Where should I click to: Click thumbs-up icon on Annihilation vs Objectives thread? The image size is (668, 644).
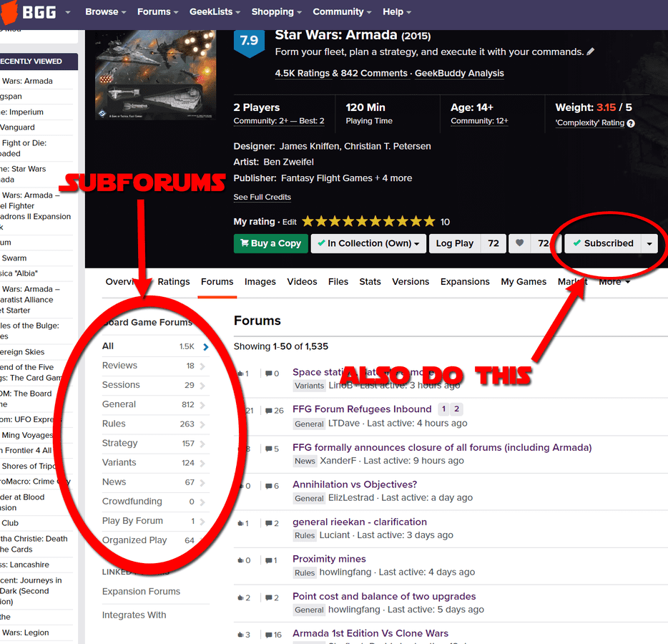[240, 486]
